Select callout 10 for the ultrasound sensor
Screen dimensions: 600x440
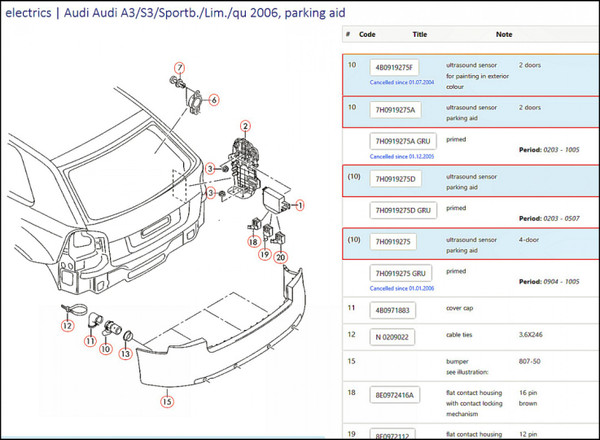point(105,348)
